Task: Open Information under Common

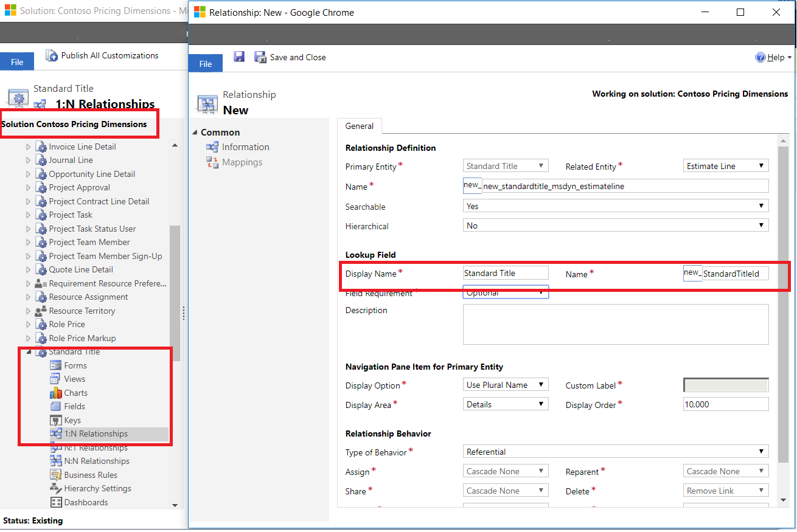Action: (x=244, y=147)
